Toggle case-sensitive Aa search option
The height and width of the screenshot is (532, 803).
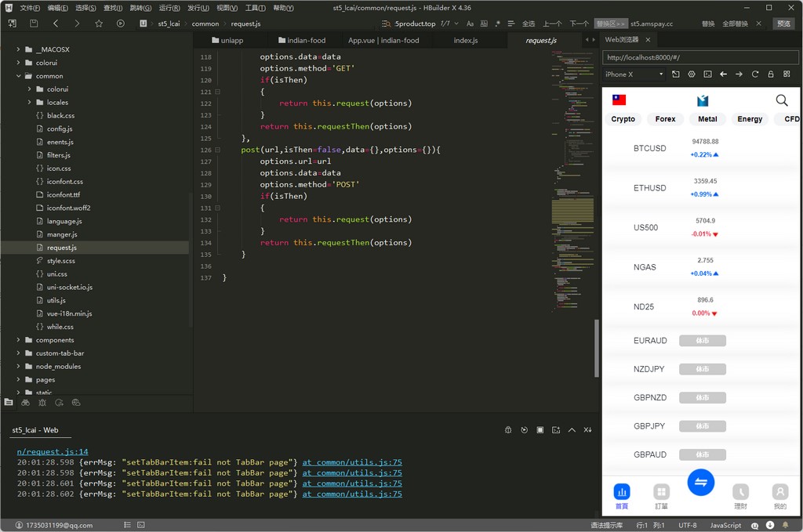click(470, 24)
